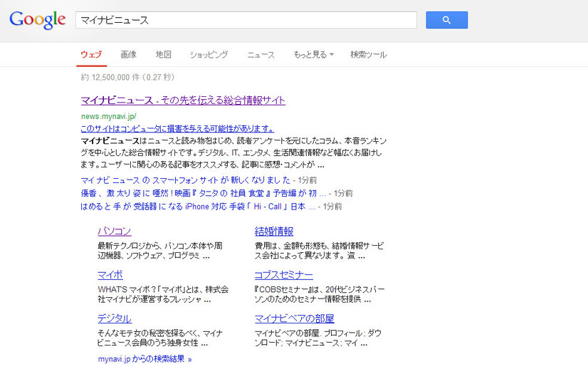Open the マイナビニュース main result title

[x=183, y=100]
